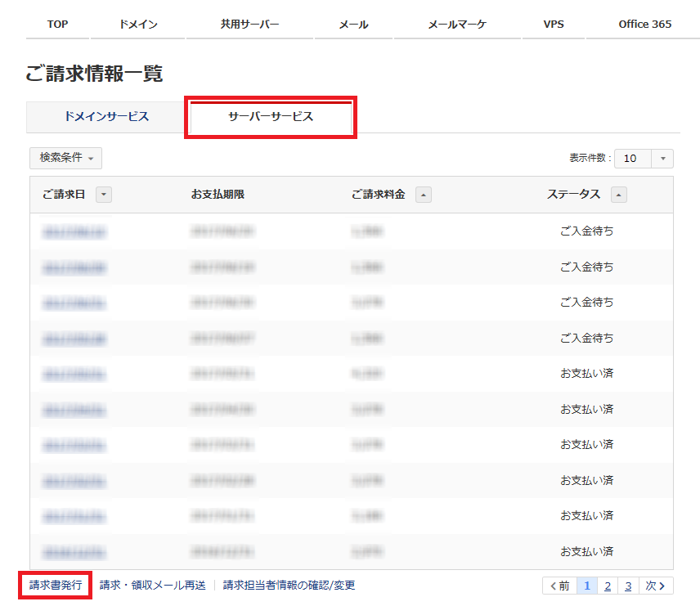Screen dimensions: 700x615
Task: Open the メール menu
Action: coord(353,24)
